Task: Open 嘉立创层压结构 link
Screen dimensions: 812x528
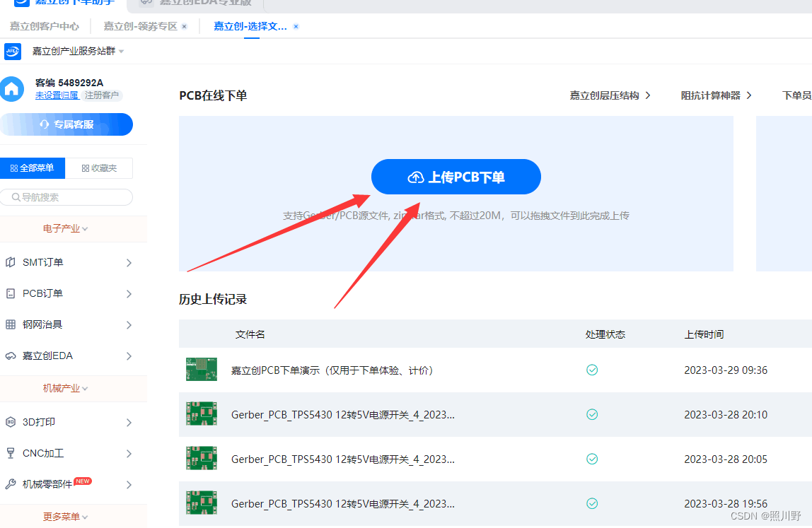Action: pos(610,95)
